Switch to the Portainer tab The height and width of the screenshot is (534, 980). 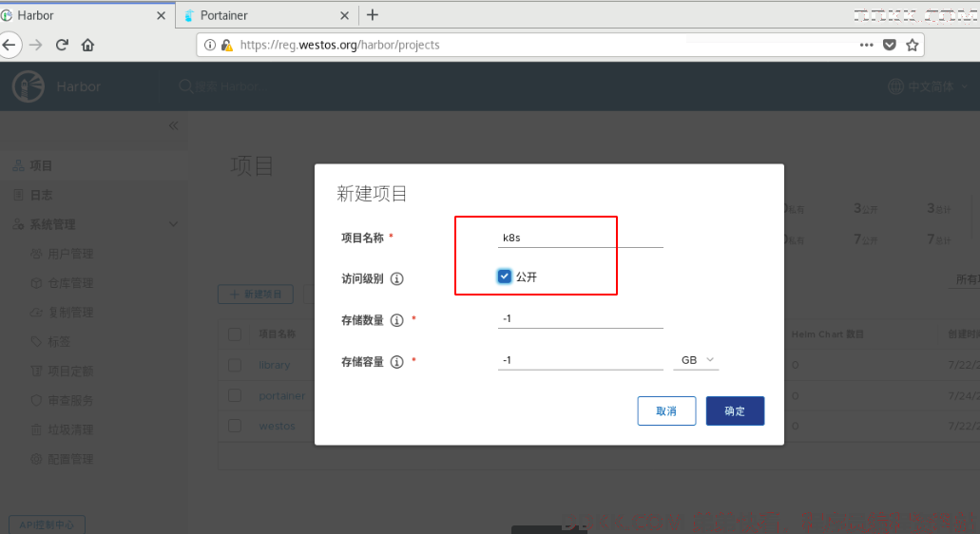(x=265, y=15)
